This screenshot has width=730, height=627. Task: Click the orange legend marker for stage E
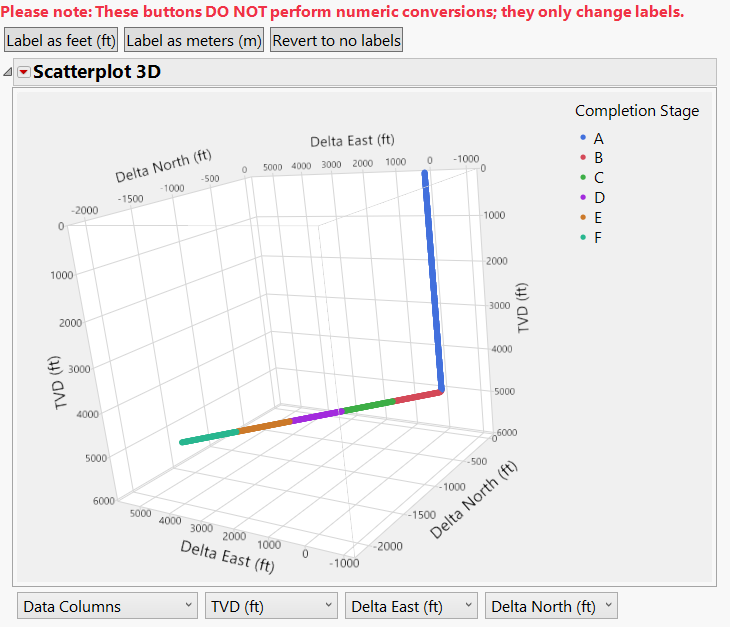[x=583, y=217]
